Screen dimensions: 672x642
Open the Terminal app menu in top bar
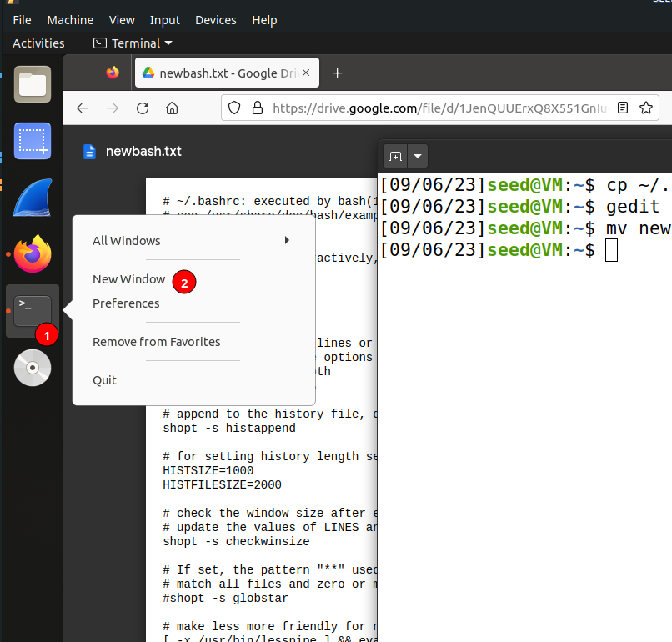coord(133,43)
